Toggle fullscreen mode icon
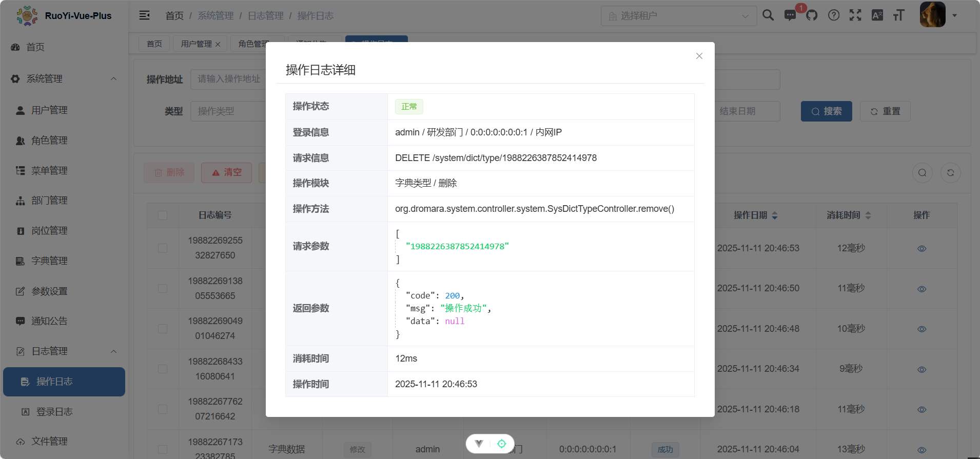 855,15
